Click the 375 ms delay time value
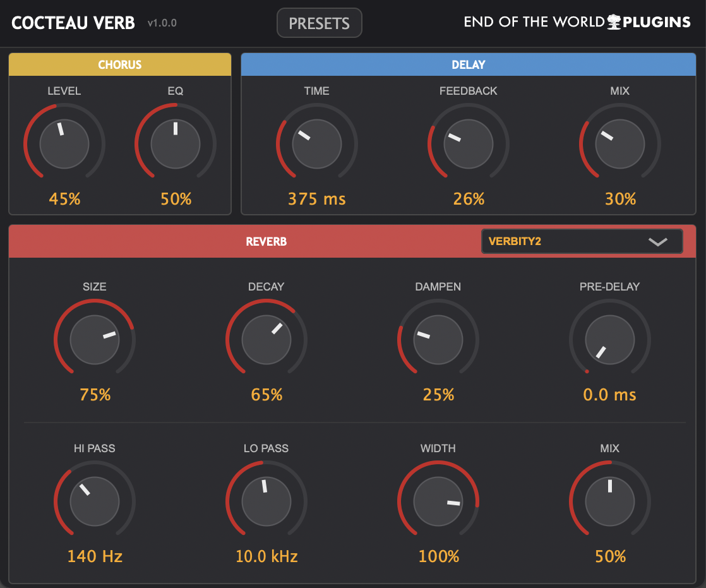 click(x=316, y=199)
